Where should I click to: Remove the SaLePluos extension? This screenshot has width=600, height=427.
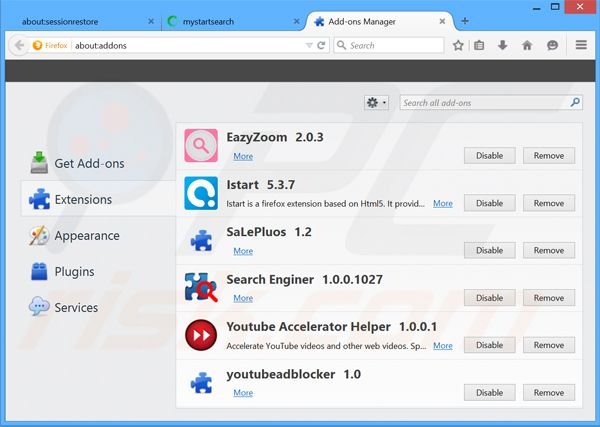(549, 250)
